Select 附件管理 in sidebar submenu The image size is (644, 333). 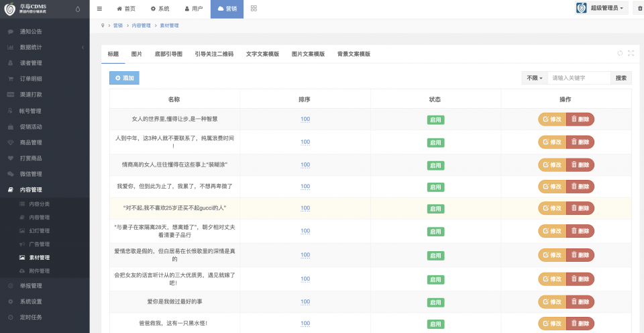(x=39, y=271)
